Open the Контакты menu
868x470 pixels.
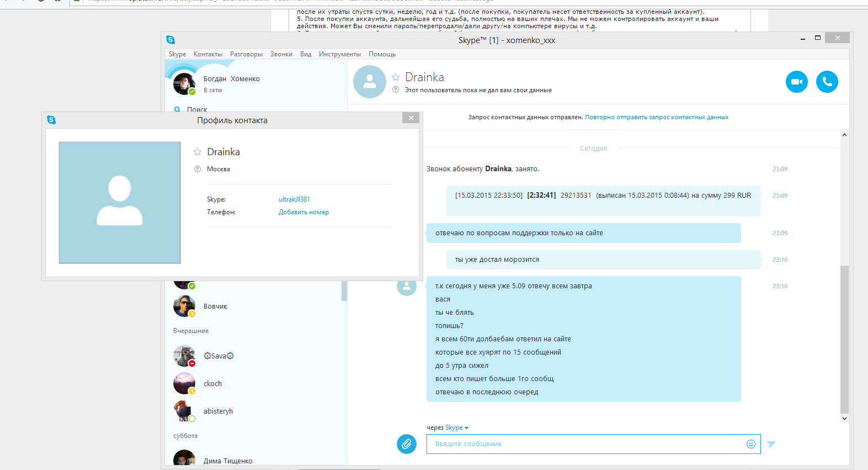[x=208, y=54]
